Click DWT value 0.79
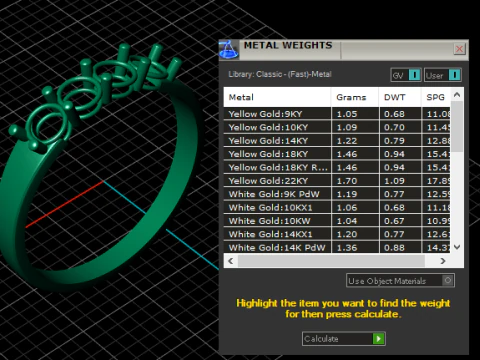This screenshot has height=360, width=480. click(x=394, y=141)
